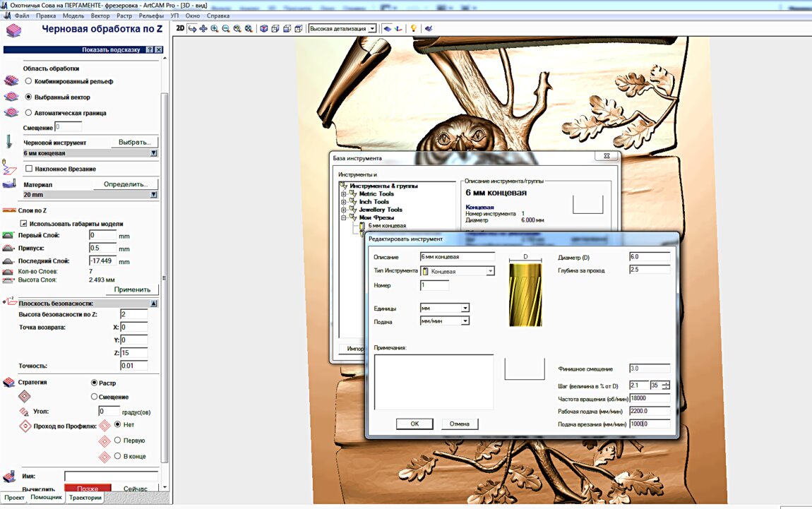The height and width of the screenshot is (509, 812).
Task: Select Комбинированный рельеф radio button
Action: tap(28, 80)
